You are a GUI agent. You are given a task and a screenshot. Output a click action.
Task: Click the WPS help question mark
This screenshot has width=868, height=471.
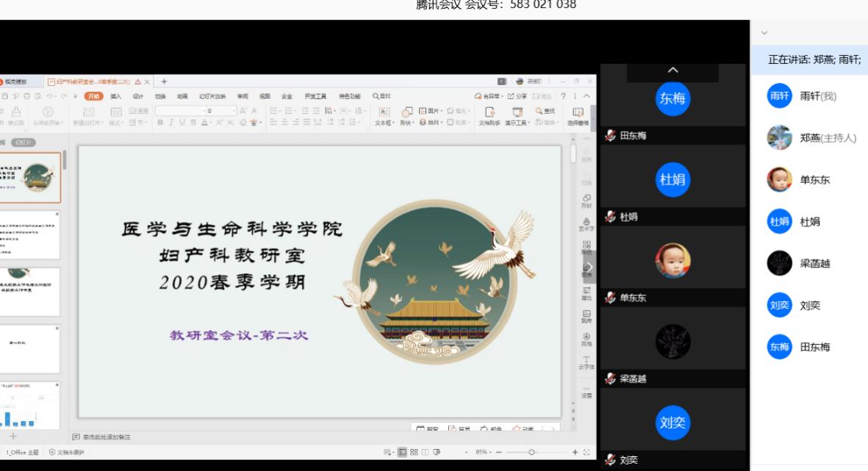pyautogui.click(x=564, y=96)
